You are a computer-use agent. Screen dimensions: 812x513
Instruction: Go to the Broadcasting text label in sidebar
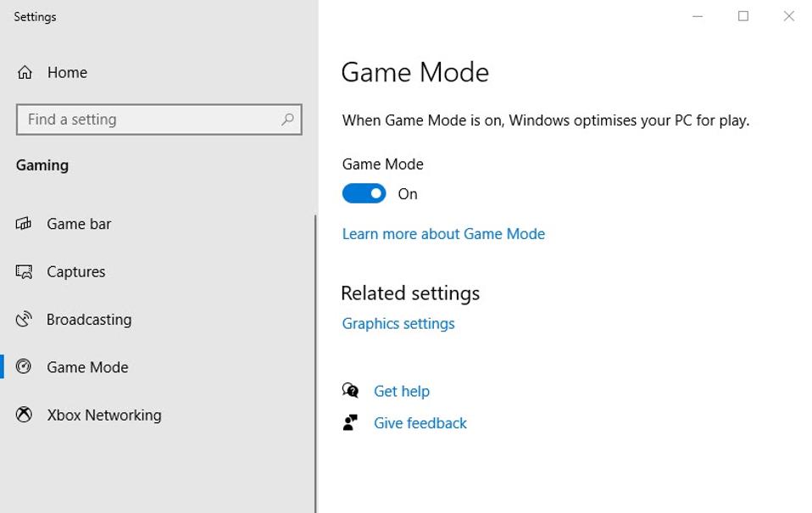(x=89, y=320)
